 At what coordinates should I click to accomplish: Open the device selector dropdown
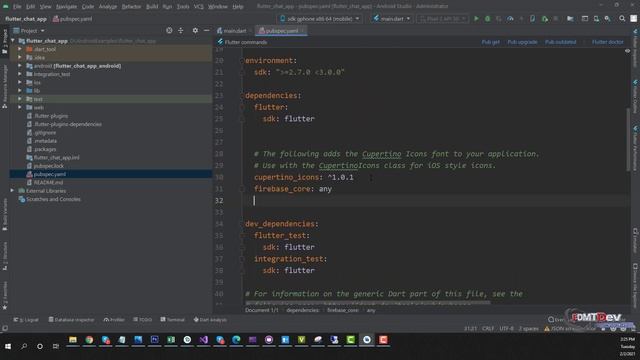click(320, 19)
